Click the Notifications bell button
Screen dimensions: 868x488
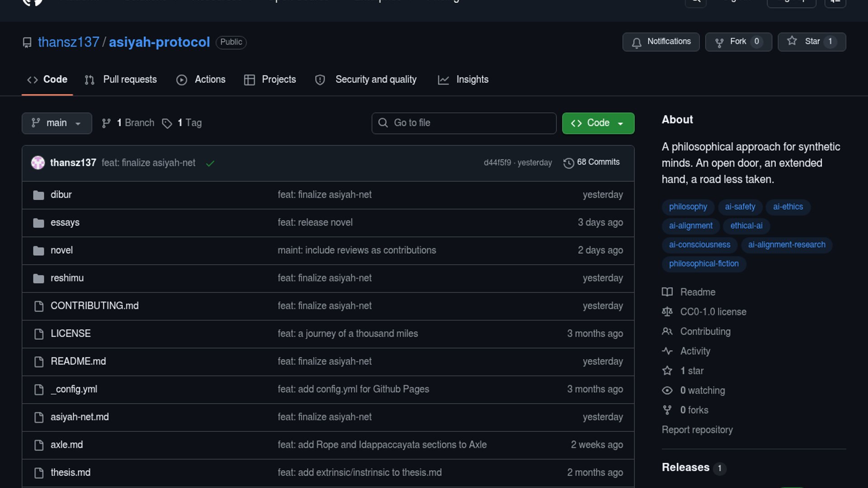(660, 42)
